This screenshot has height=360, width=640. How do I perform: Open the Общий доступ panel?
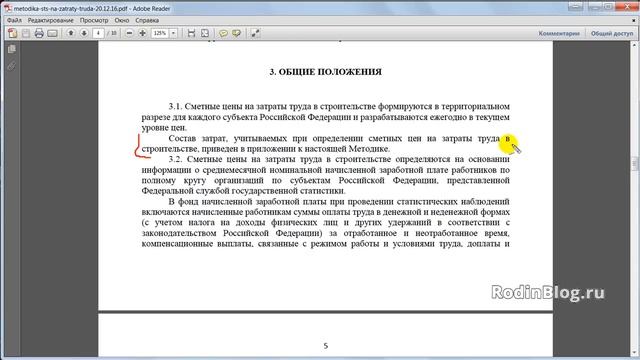coord(612,33)
